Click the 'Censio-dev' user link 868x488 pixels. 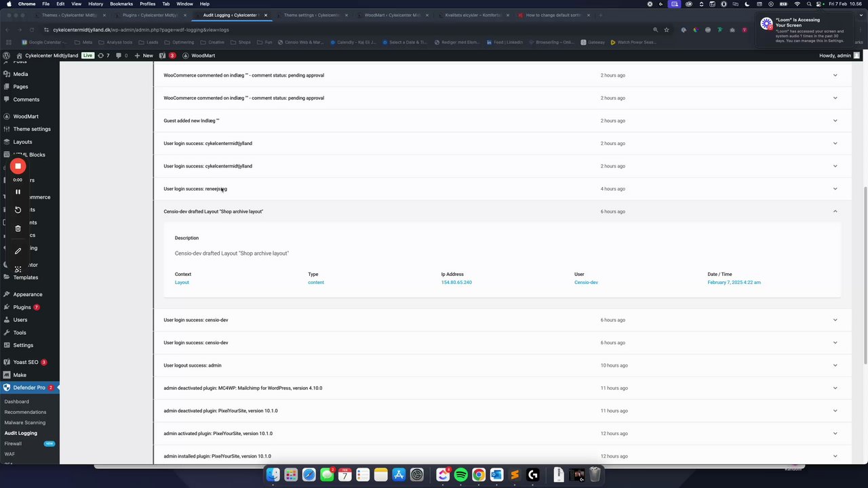click(586, 283)
